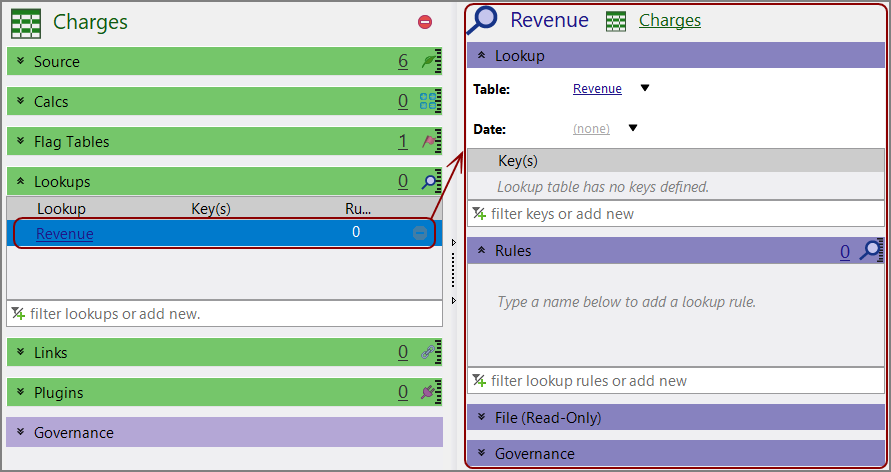Image resolution: width=891 pixels, height=472 pixels.
Task: Click the Calcs count 0 link
Action: 403,102
